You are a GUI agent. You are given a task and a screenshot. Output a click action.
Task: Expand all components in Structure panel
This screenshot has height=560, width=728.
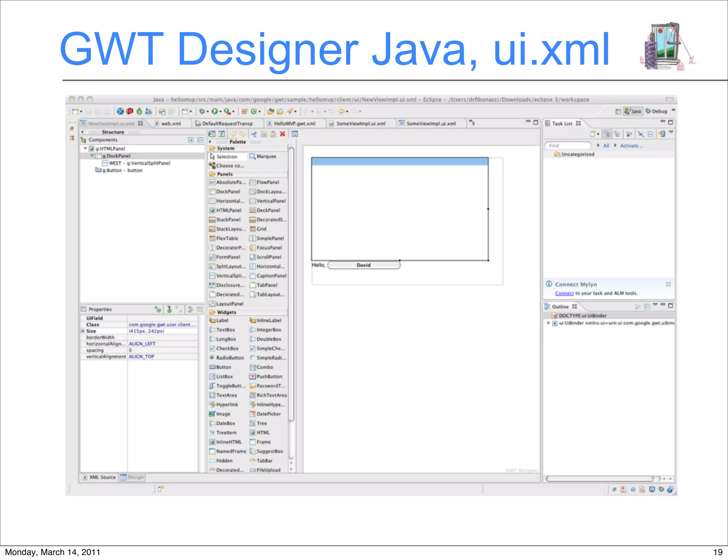point(191,140)
